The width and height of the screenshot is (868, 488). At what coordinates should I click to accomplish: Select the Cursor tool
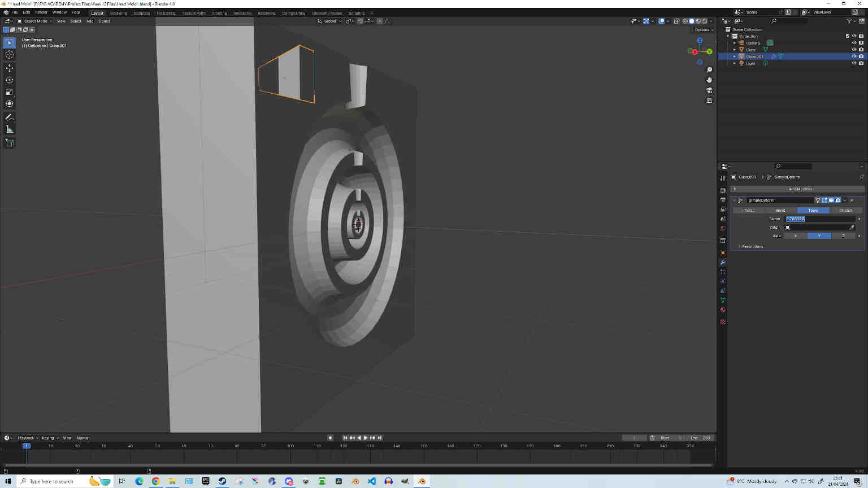(x=10, y=55)
